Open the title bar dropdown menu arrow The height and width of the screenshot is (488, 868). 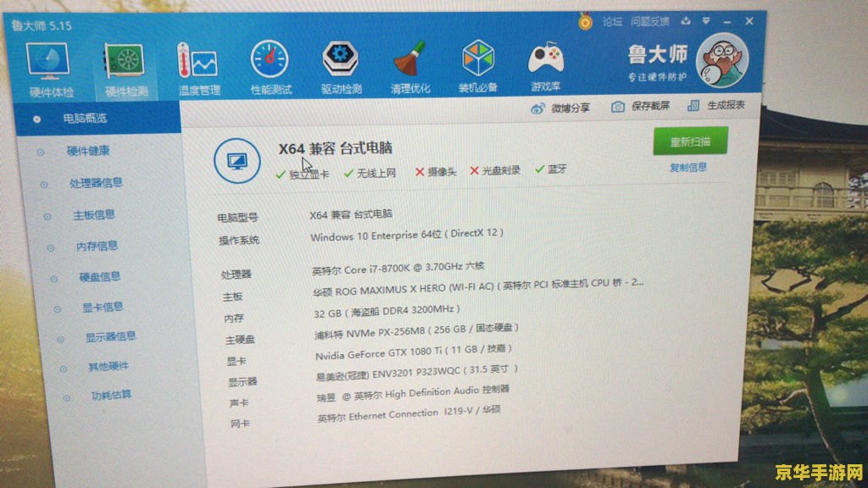pyautogui.click(x=706, y=21)
